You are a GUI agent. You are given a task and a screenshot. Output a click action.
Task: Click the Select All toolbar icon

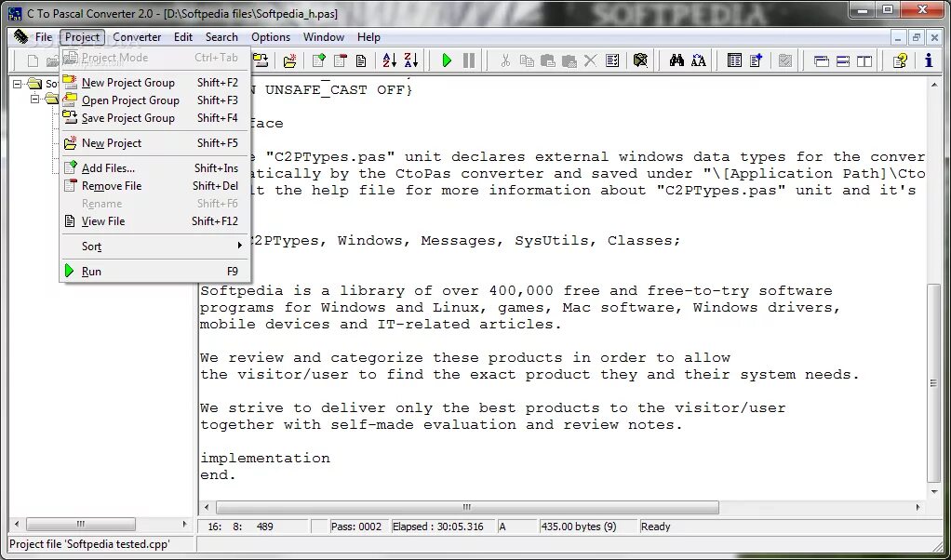pyautogui.click(x=612, y=60)
